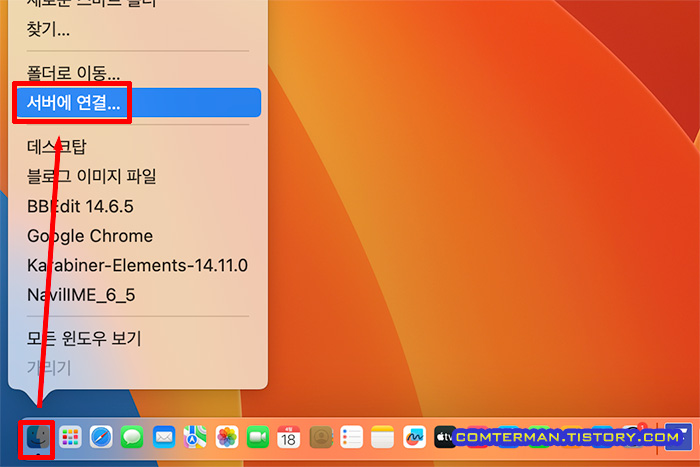Open the Photos app icon
Image resolution: width=700 pixels, height=467 pixels.
(227, 437)
